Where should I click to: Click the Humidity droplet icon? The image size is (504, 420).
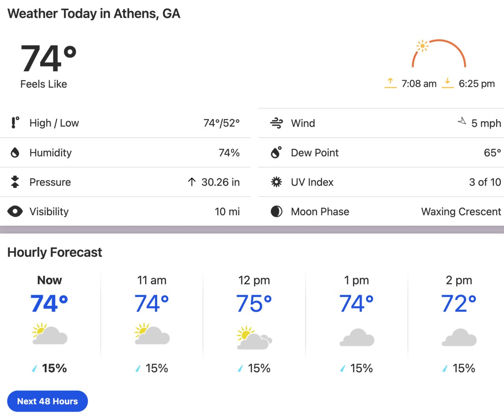click(x=15, y=153)
